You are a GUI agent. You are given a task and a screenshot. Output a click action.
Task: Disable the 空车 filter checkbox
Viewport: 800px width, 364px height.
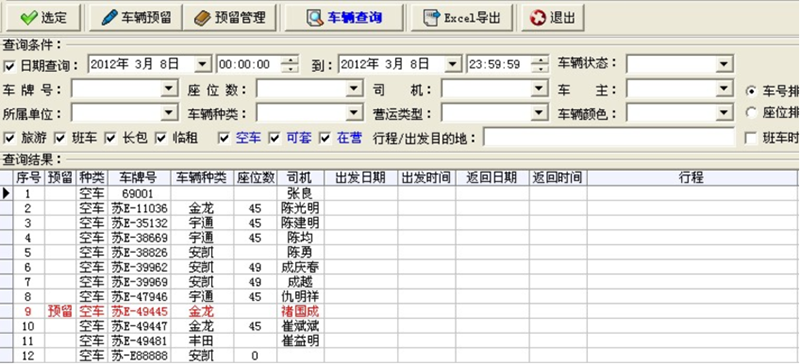[223, 138]
